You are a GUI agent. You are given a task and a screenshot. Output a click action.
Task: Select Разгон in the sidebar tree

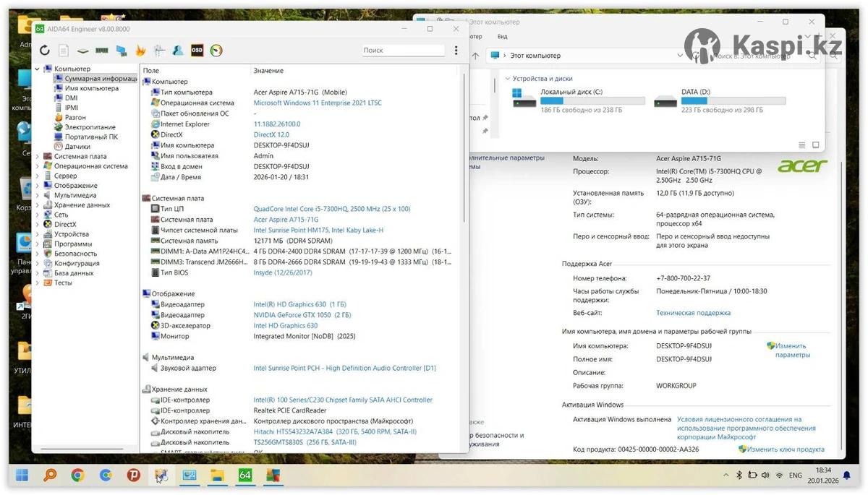click(x=75, y=117)
